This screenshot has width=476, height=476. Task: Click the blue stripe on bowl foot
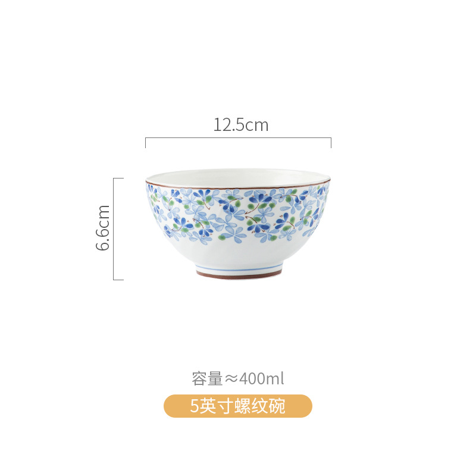239,269
